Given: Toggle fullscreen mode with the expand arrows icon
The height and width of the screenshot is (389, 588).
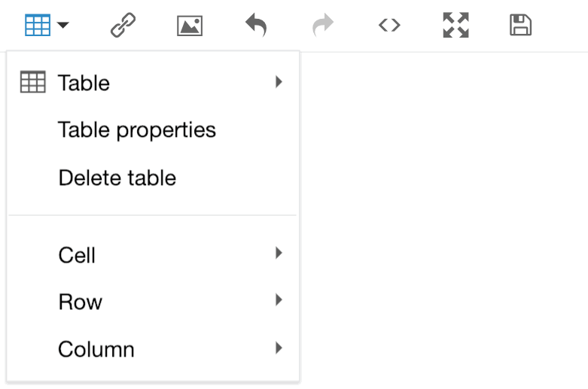Looking at the screenshot, I should point(456,25).
